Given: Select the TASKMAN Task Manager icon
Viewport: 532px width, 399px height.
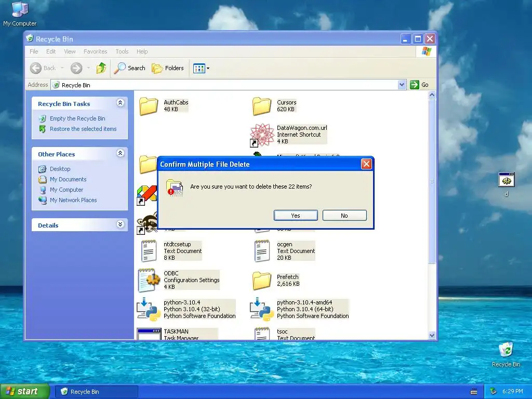Looking at the screenshot, I should [149, 334].
